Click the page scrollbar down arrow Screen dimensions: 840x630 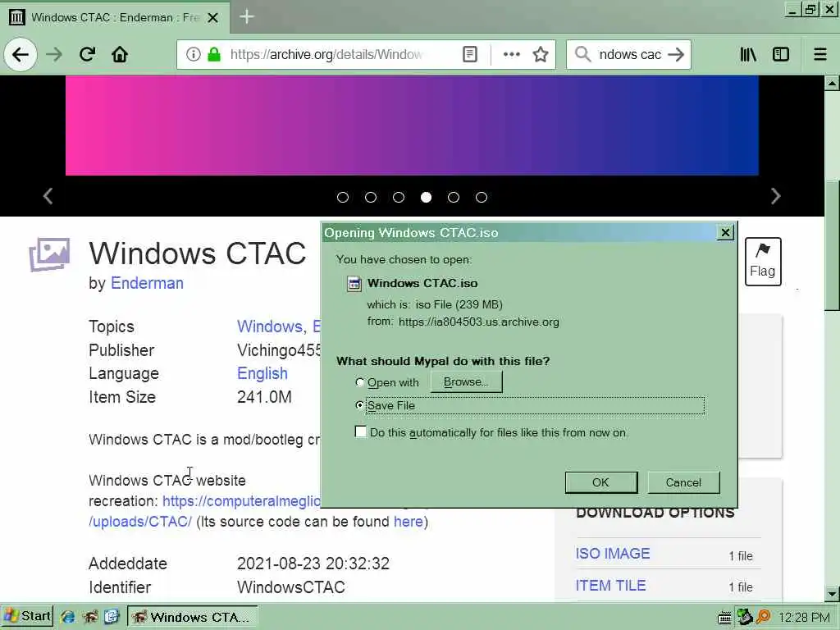click(832, 594)
